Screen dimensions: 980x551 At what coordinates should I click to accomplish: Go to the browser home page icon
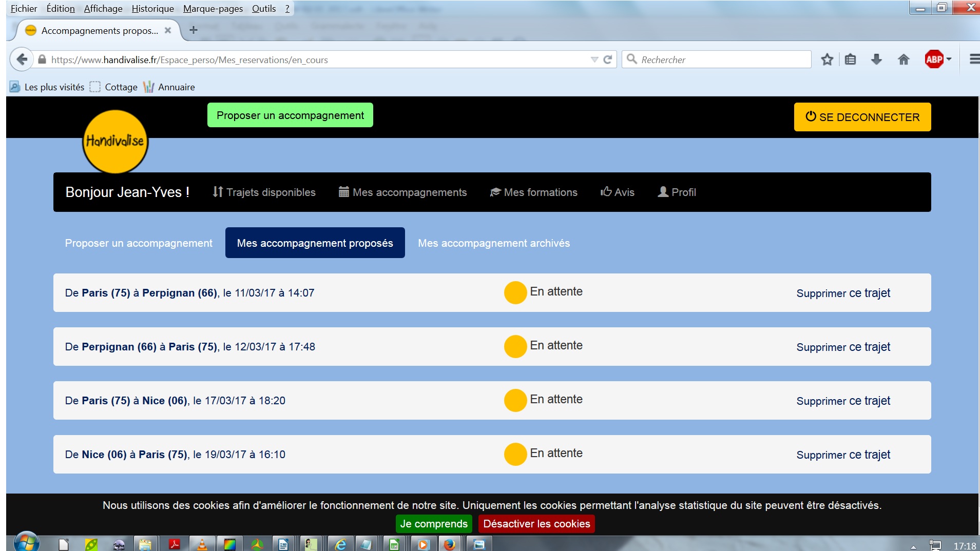pos(904,60)
